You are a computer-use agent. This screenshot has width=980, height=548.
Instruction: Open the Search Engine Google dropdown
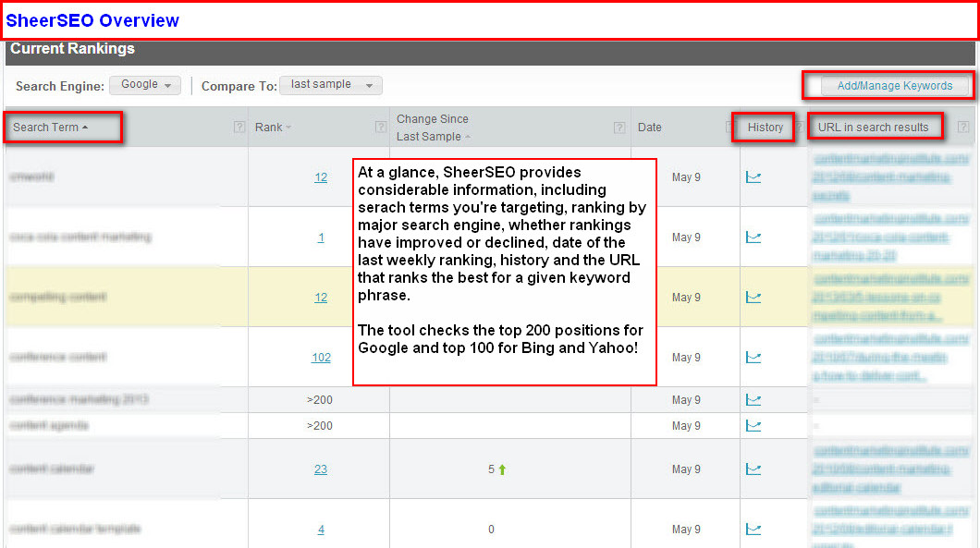tap(145, 85)
